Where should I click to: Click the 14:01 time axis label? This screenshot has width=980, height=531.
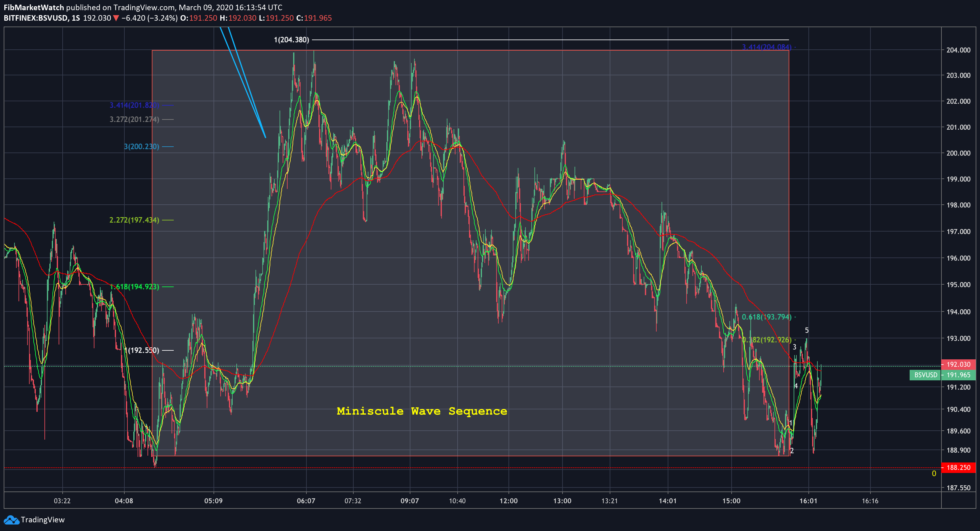(668, 500)
